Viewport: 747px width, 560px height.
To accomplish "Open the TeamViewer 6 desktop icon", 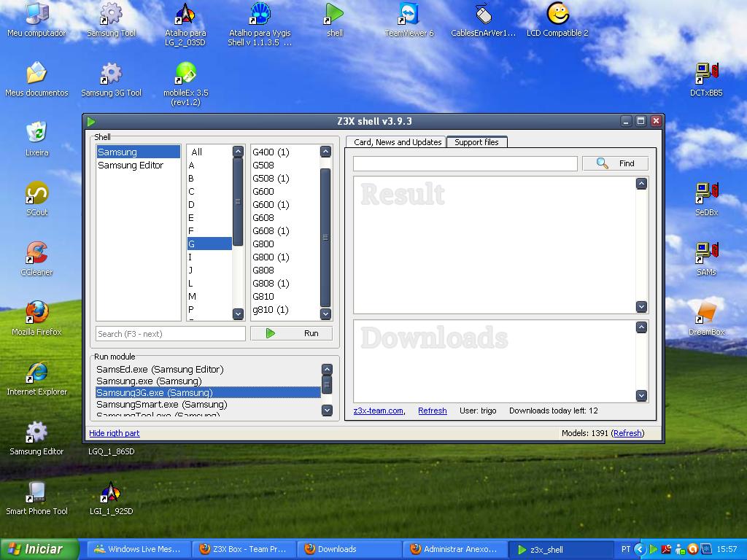I will (x=409, y=20).
